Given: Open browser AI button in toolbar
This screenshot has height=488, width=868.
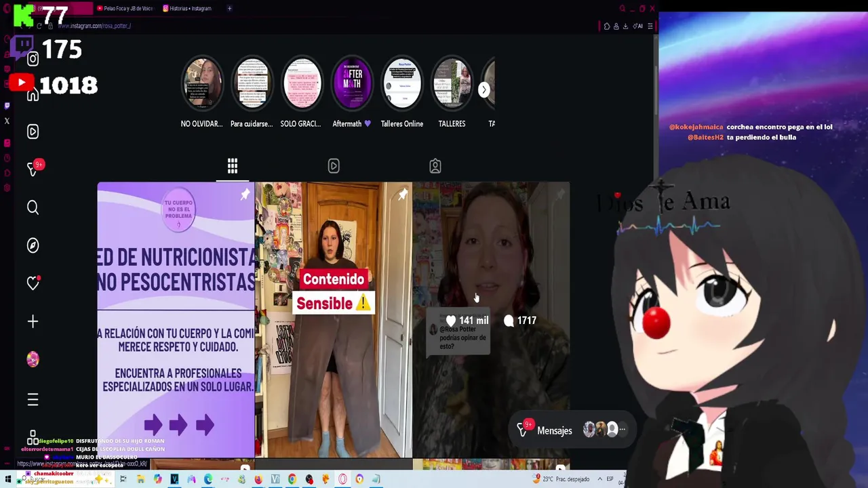Looking at the screenshot, I should point(638,26).
